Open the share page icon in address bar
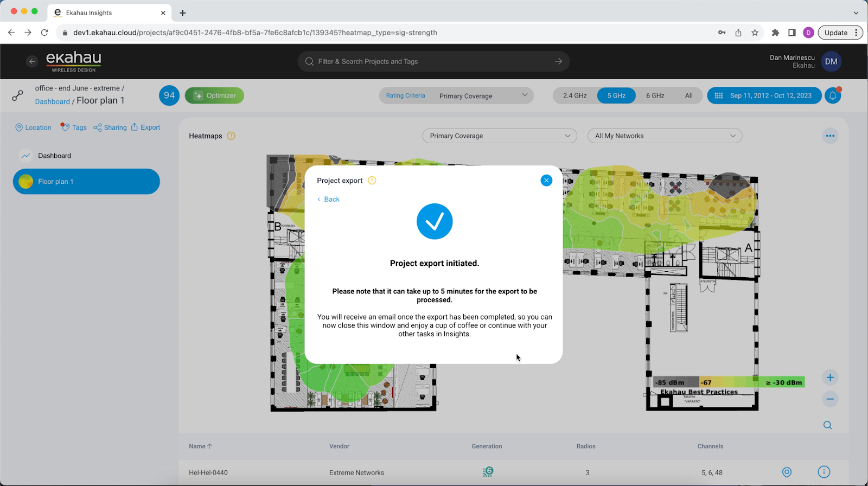 click(x=738, y=33)
